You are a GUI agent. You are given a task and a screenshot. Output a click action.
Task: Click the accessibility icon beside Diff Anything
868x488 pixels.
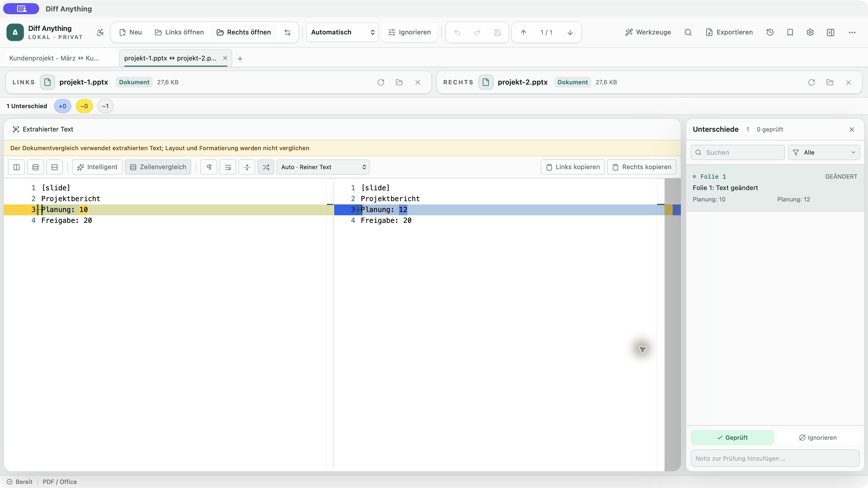pyautogui.click(x=100, y=32)
